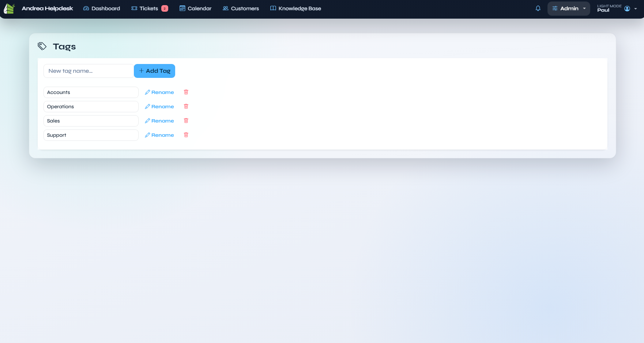This screenshot has height=343, width=644.
Task: Click the user profile avatar icon
Action: [x=627, y=8]
